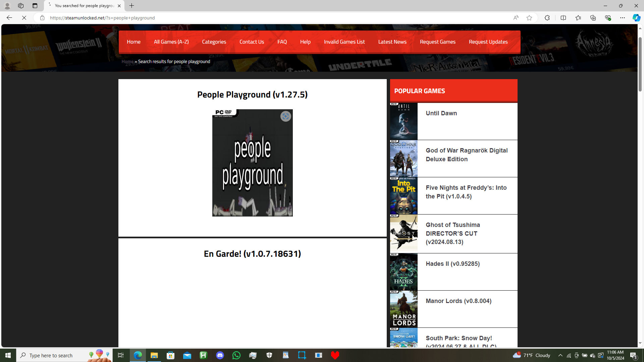Open God of War Ragnarök thumbnail
Viewport: 644px width, 362px height.
404,159
